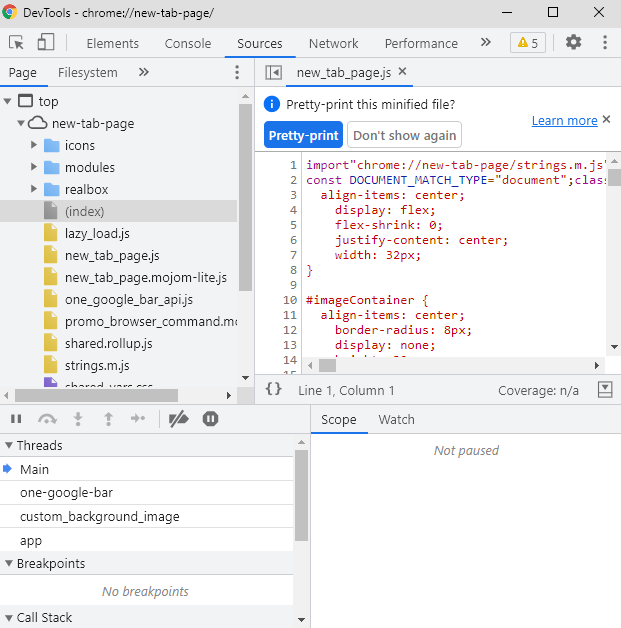Open the DevTools three-dot customize menu
Screen dimensions: 621x628
(x=605, y=42)
